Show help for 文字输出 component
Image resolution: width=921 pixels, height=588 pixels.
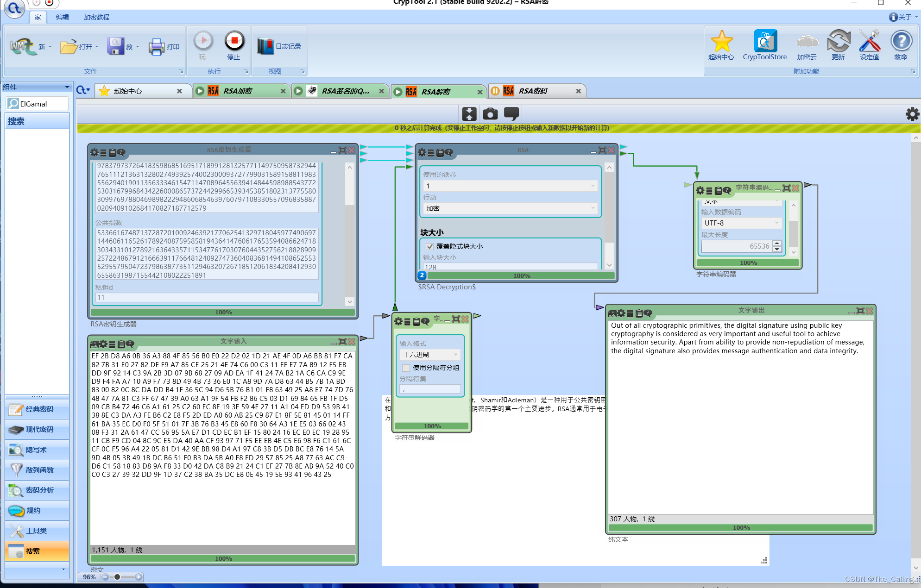pyautogui.click(x=648, y=313)
